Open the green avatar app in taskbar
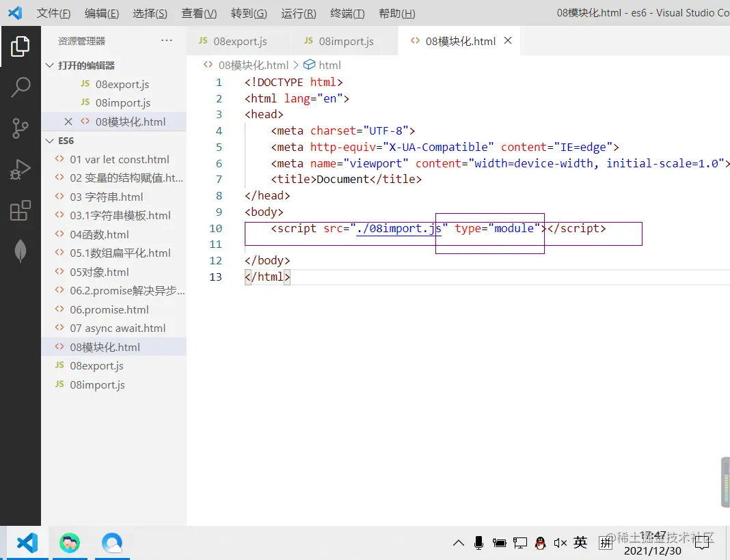 coord(70,543)
